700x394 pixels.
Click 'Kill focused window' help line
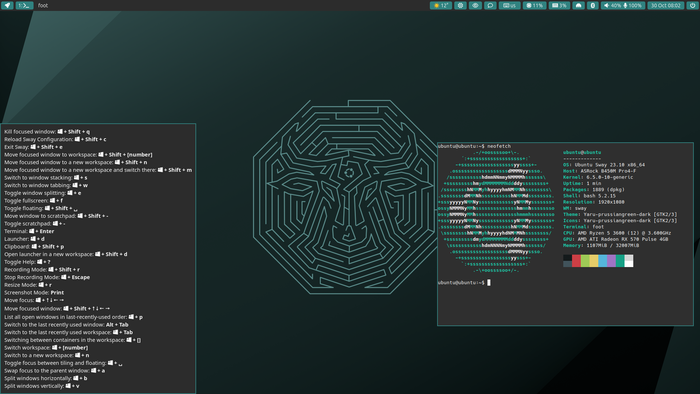tap(47, 132)
